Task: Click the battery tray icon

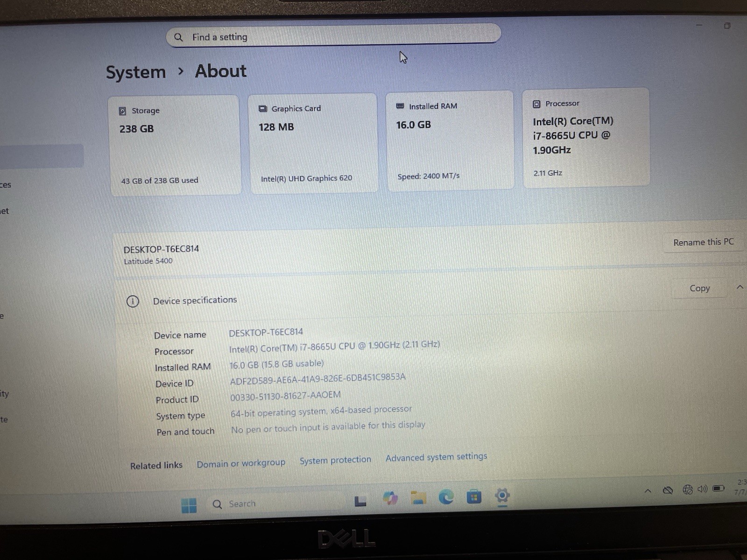Action: click(718, 489)
